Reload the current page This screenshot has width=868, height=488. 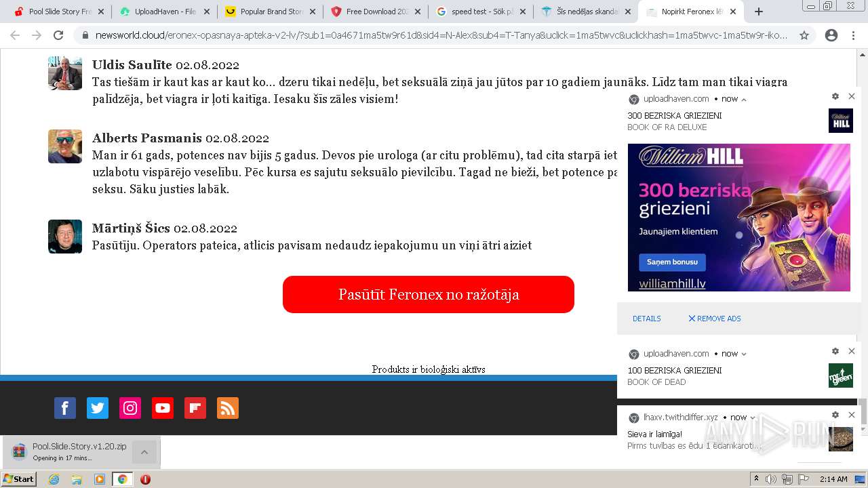point(58,35)
